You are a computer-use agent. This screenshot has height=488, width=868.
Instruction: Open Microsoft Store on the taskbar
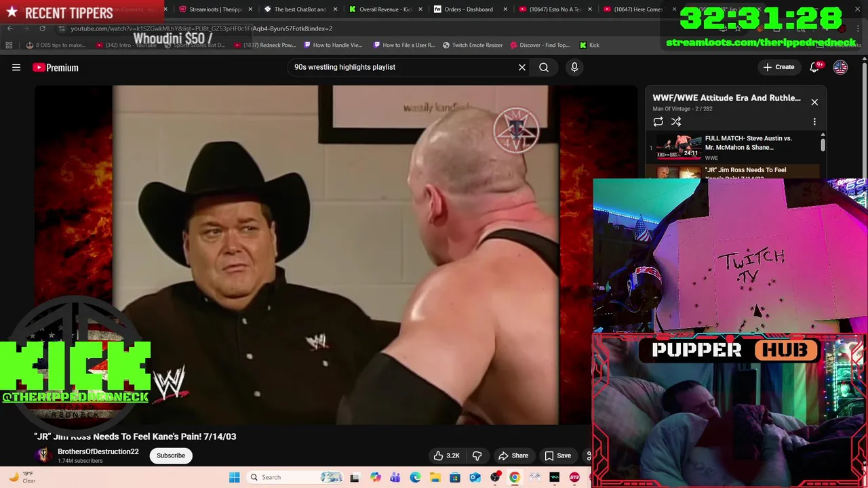click(x=455, y=477)
